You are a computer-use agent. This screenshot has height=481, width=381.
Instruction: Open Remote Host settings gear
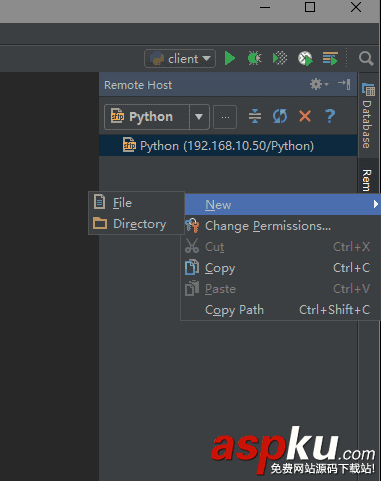[319, 84]
